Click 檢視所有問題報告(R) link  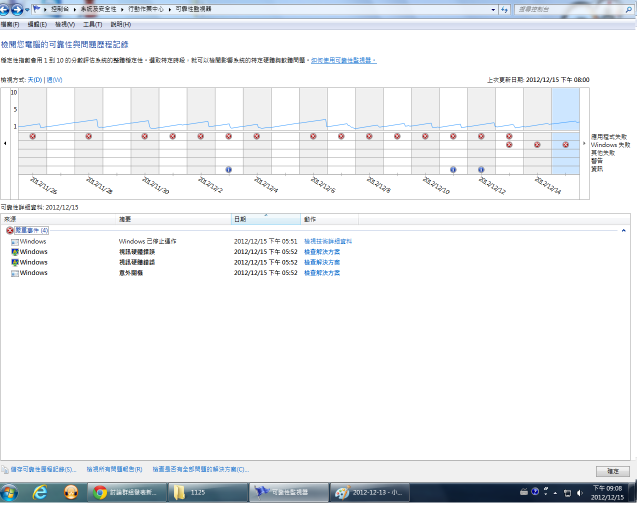pos(115,472)
